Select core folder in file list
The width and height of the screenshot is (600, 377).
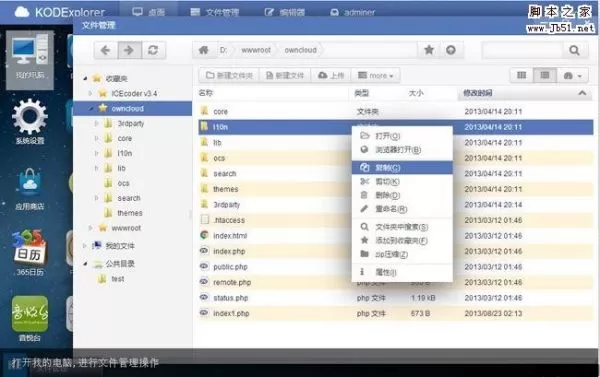(x=396, y=111)
